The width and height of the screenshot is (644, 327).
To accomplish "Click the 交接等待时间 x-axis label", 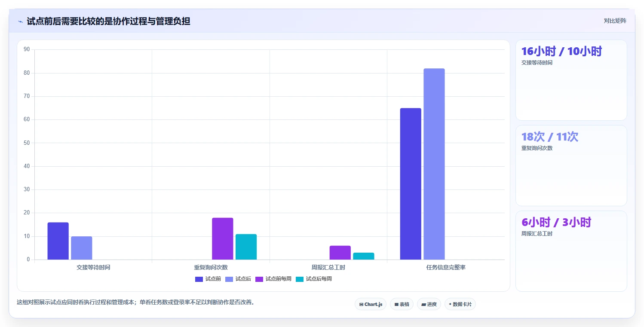I will [93, 267].
